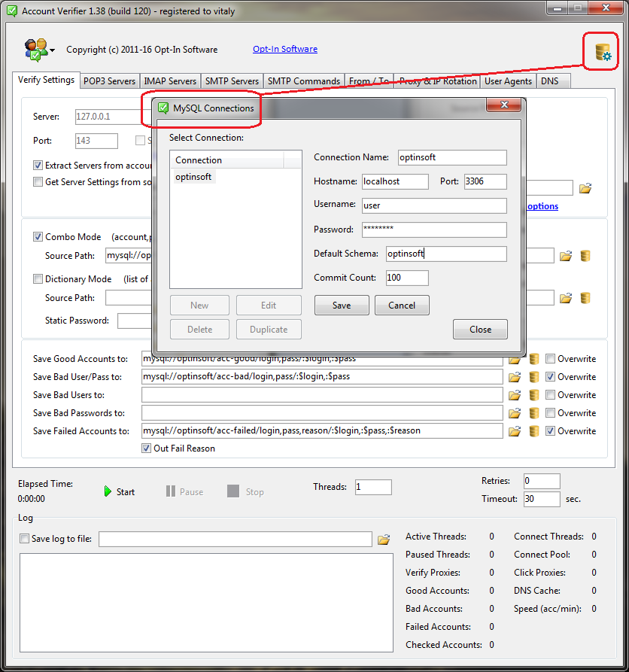
Task: Check Overwrite for Save Good Accounts
Action: click(x=551, y=359)
